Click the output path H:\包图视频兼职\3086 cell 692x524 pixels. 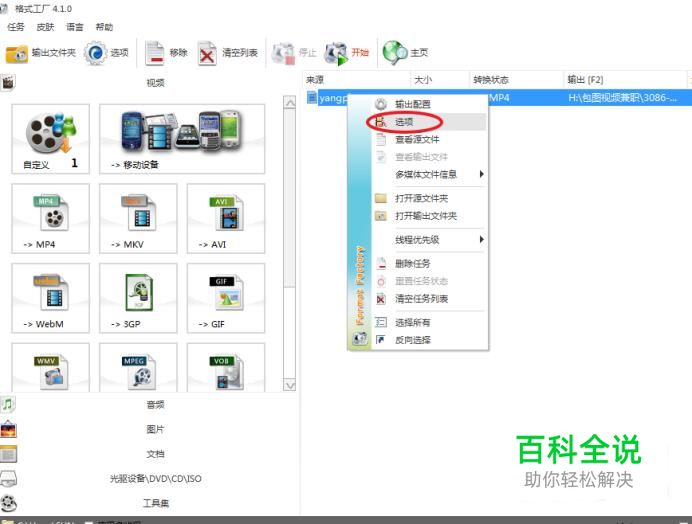coord(623,98)
